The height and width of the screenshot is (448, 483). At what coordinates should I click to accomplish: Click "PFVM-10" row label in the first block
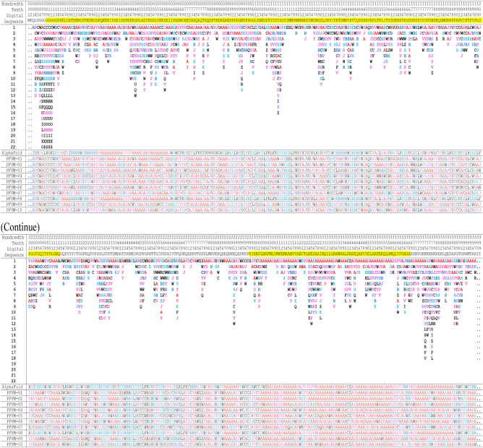14,210
